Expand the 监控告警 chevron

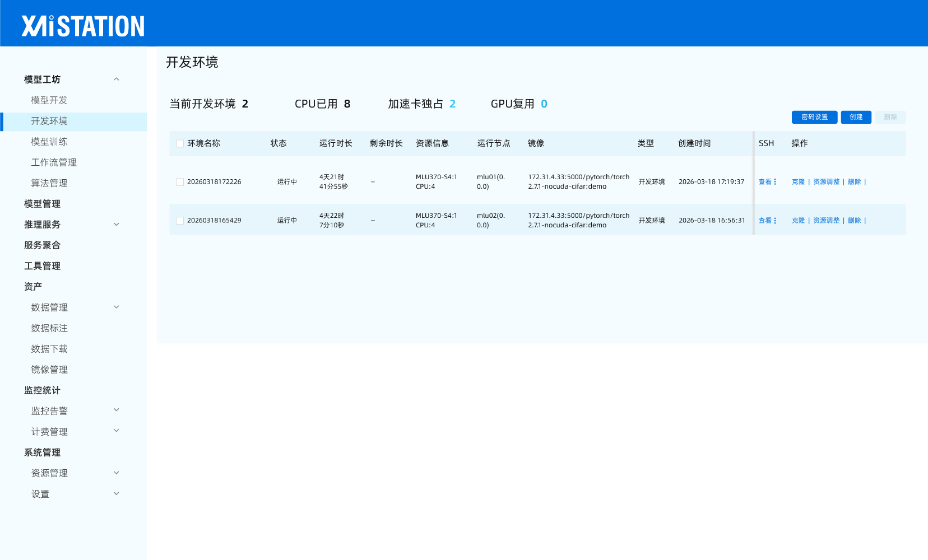pyautogui.click(x=117, y=410)
